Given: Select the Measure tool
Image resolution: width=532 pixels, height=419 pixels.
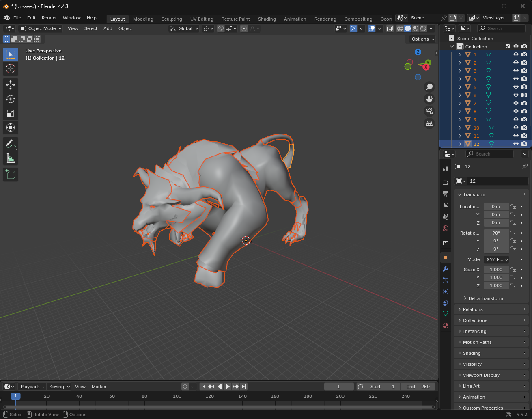Looking at the screenshot, I should click(11, 158).
